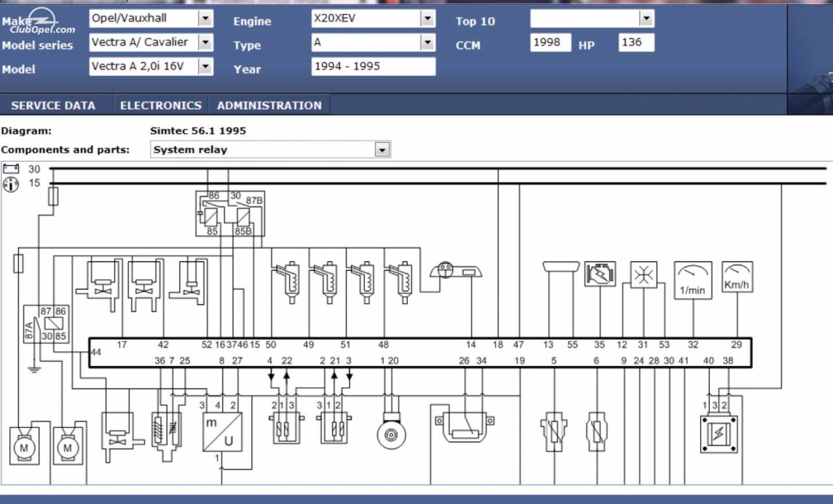Click ECU pin number 47
Viewport: 833px width, 504px height.
[x=518, y=345]
